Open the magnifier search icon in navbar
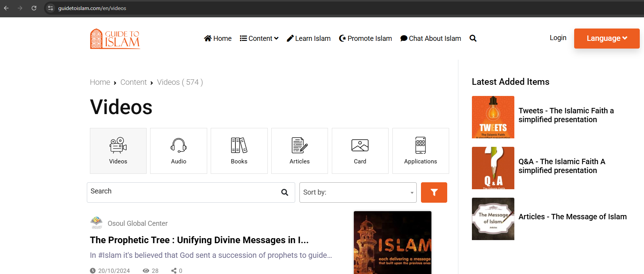This screenshot has height=274, width=644. pos(473,38)
